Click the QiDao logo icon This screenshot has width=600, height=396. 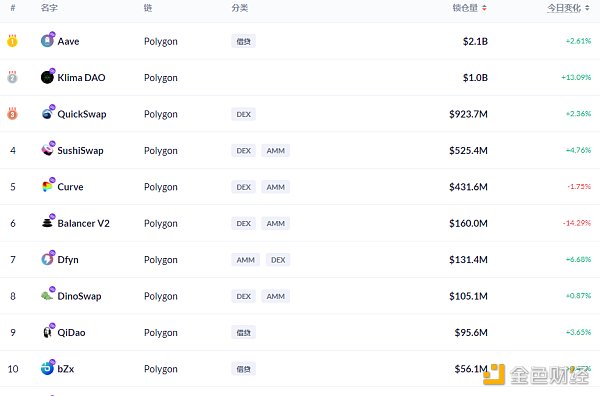point(47,332)
